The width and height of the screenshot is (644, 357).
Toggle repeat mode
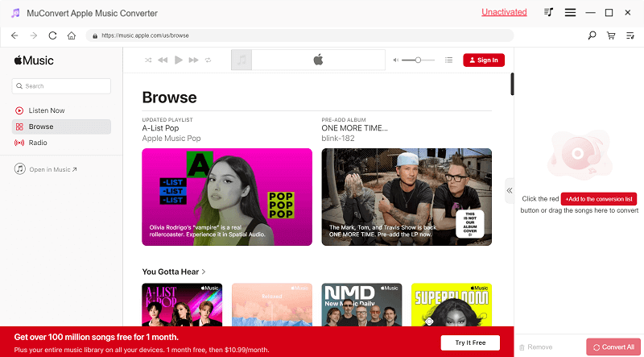point(208,60)
